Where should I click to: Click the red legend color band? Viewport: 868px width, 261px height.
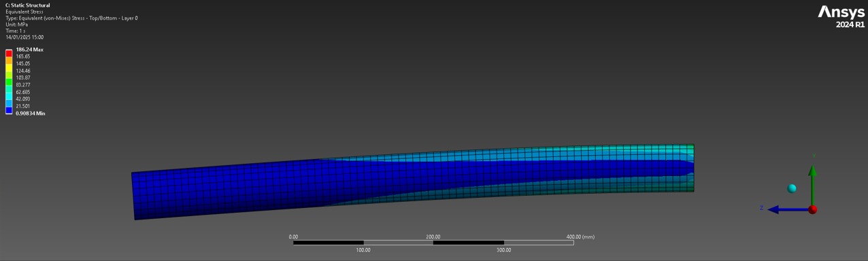point(9,53)
